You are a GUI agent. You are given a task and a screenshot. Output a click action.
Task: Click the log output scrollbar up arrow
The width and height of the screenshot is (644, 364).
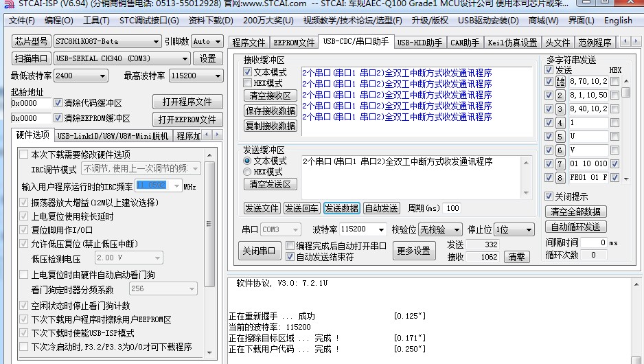636,284
